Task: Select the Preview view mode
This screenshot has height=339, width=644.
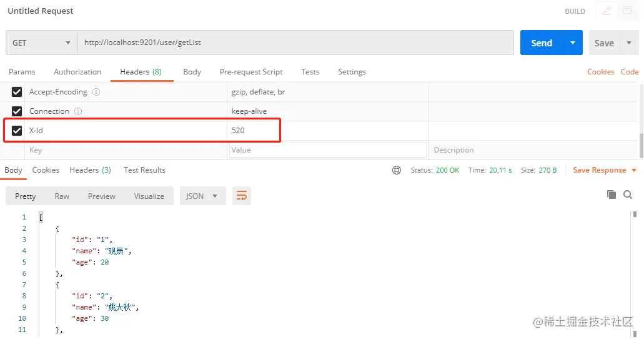Action: click(101, 196)
